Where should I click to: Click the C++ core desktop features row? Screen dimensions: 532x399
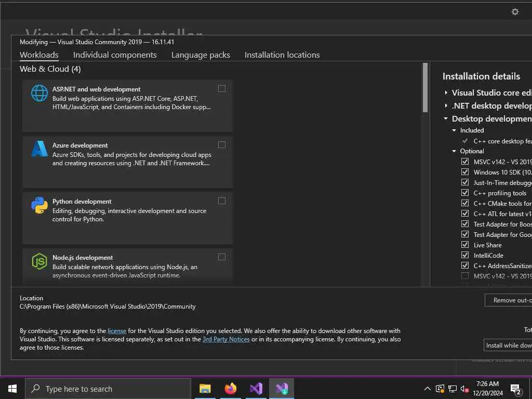pos(497,141)
